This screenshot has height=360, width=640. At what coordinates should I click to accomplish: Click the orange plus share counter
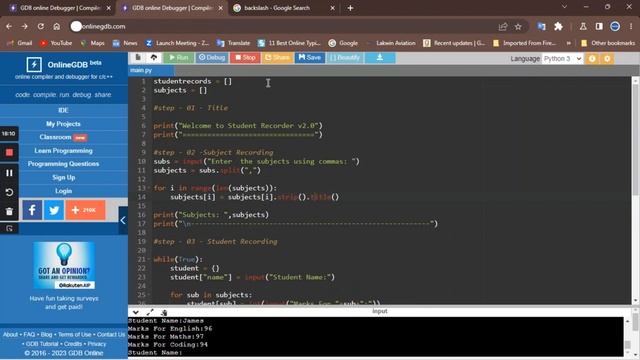pyautogui.click(x=85, y=210)
